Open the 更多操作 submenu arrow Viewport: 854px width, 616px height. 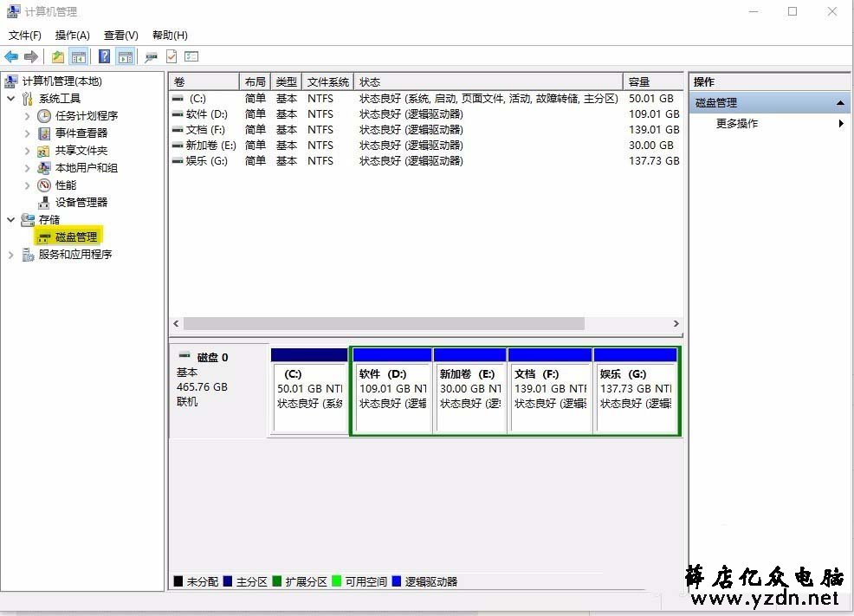click(x=841, y=124)
